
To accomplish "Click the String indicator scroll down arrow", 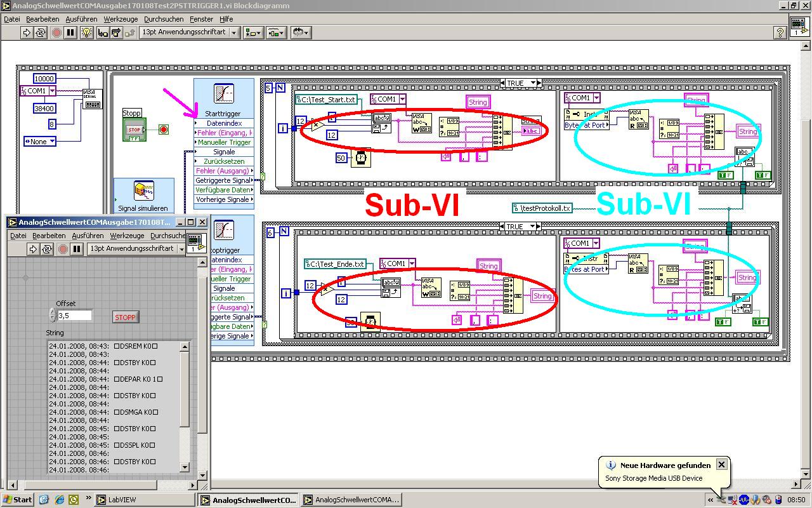I will [185, 467].
